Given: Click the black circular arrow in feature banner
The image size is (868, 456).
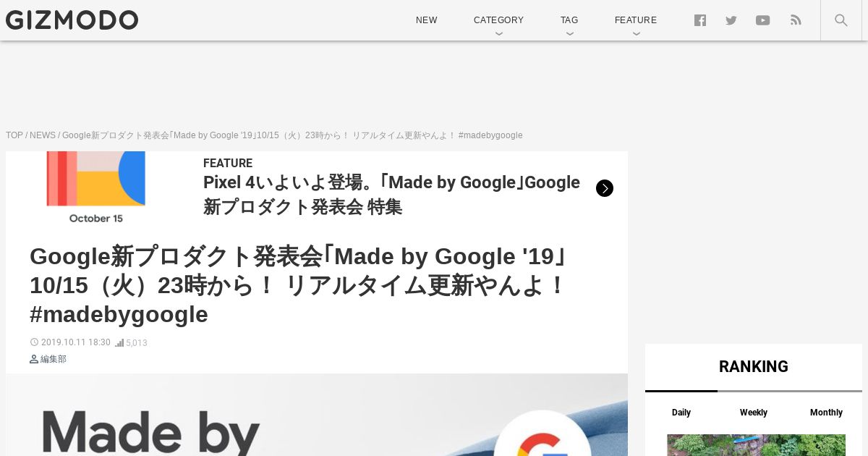Looking at the screenshot, I should point(605,188).
